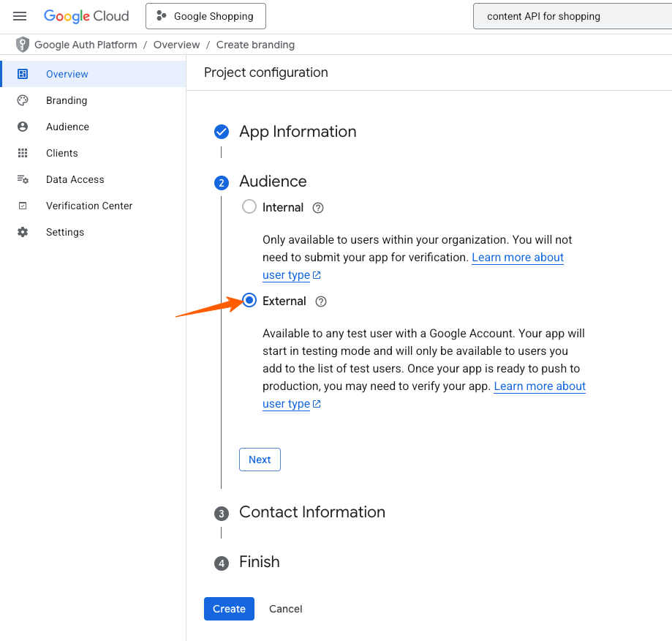
Task: Select the Internal audience radio button
Action: pos(249,207)
